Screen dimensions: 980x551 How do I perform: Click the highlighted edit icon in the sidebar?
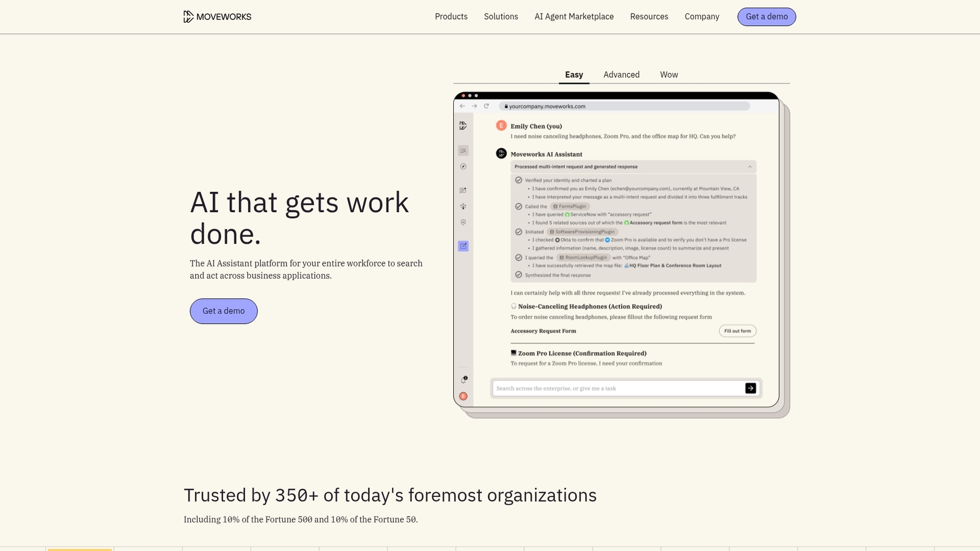(463, 246)
